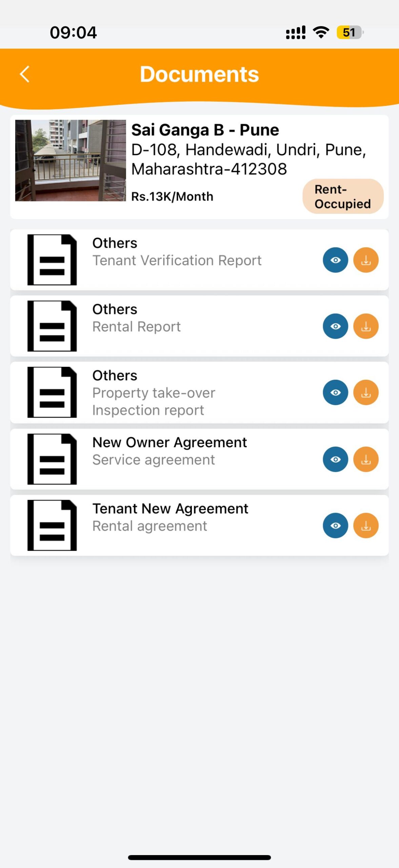Download the Service agreement document
Image resolution: width=399 pixels, height=868 pixels.
[366, 459]
